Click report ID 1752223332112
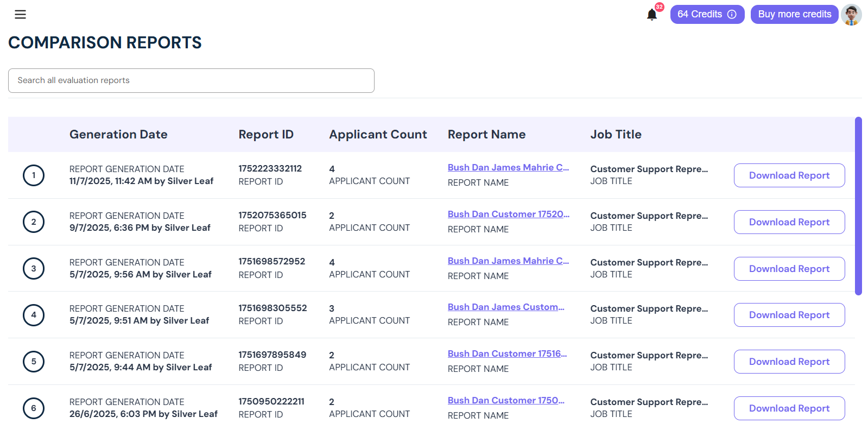Image resolution: width=868 pixels, height=436 pixels. [x=270, y=169]
